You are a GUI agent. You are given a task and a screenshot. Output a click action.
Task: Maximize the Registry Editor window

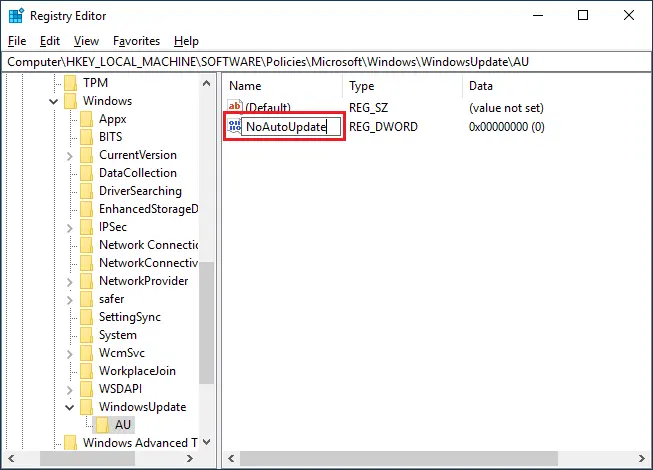point(583,15)
